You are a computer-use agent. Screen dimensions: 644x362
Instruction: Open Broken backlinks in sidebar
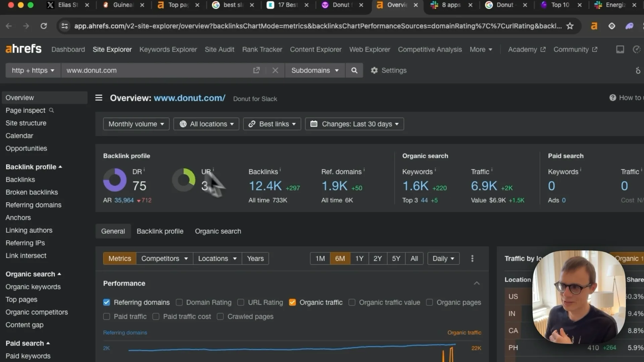(32, 192)
